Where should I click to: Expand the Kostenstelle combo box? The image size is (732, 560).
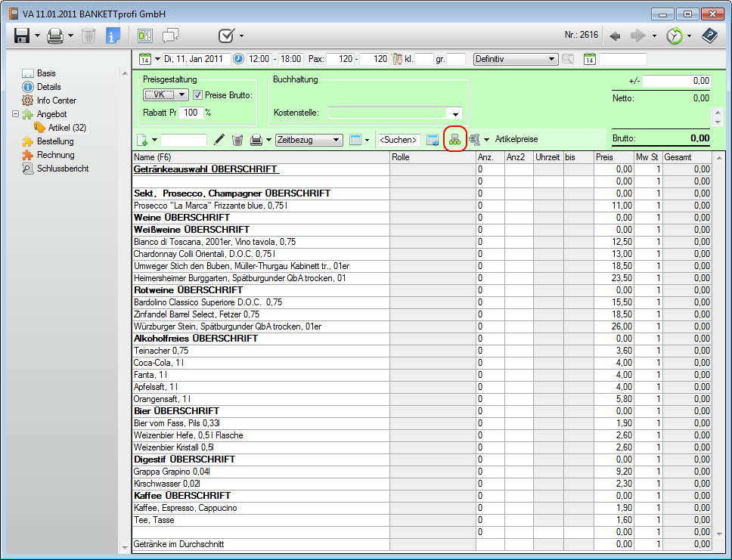[456, 113]
